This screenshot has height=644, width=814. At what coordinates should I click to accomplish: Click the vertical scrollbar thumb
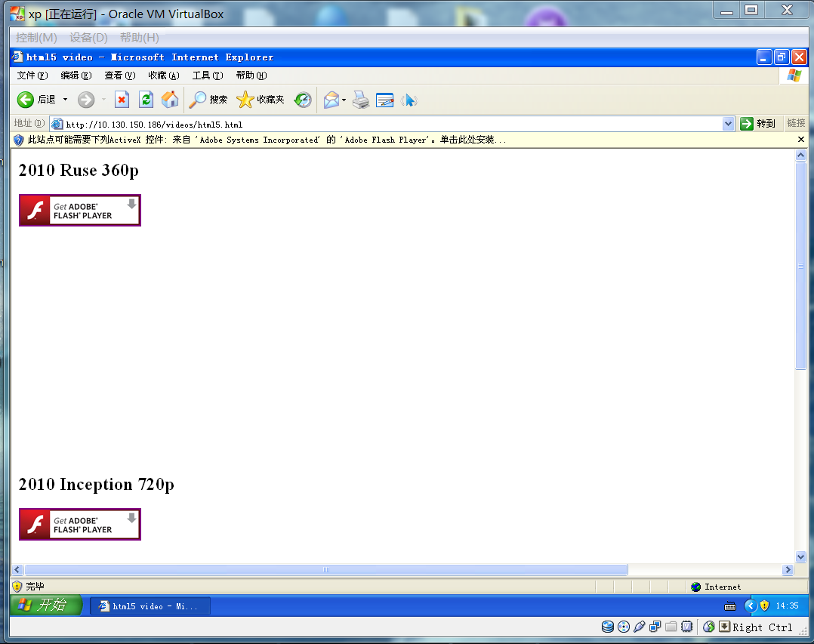point(800,266)
